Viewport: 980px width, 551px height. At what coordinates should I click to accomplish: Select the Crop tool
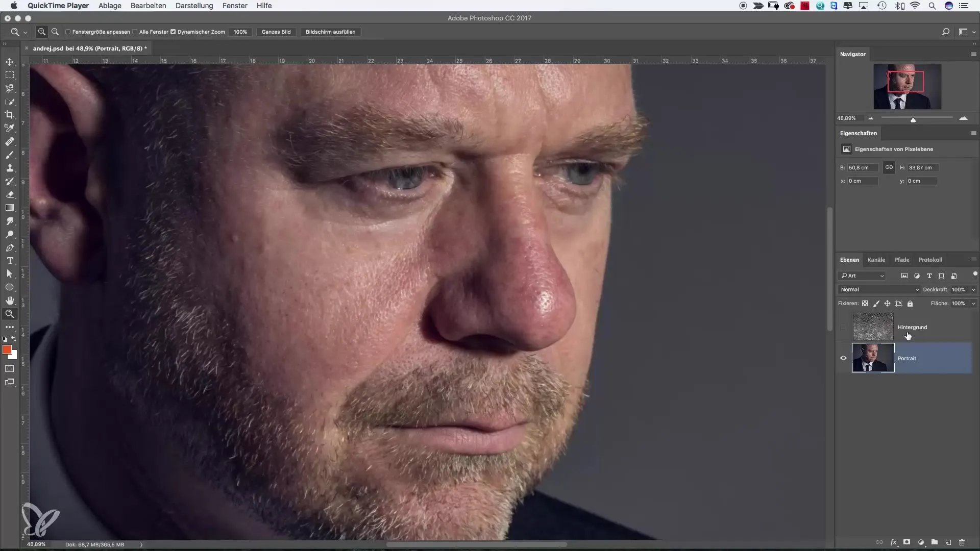coord(10,115)
